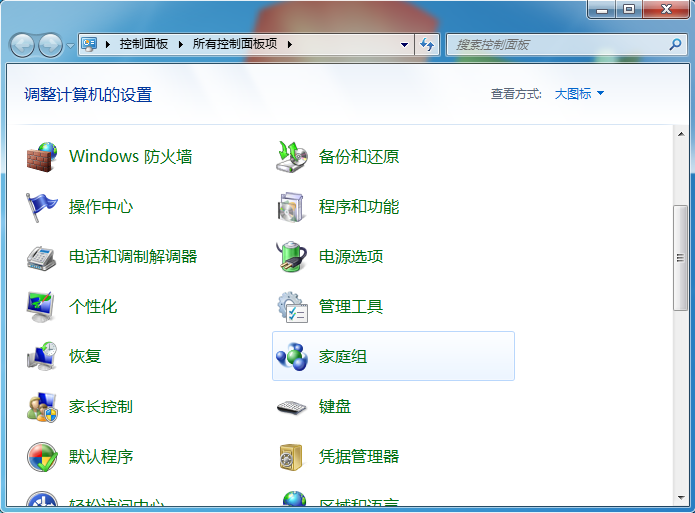
Task: Open the 操作中心 blue flag icon
Action: [42, 207]
